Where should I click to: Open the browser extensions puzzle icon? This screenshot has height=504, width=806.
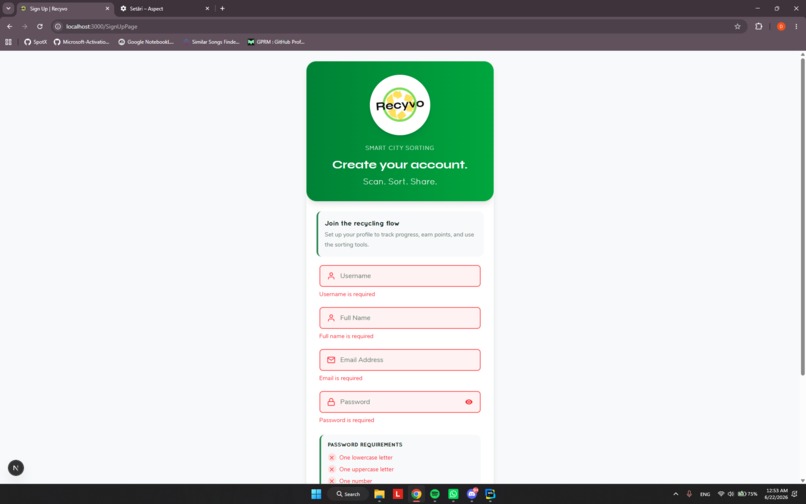click(759, 26)
